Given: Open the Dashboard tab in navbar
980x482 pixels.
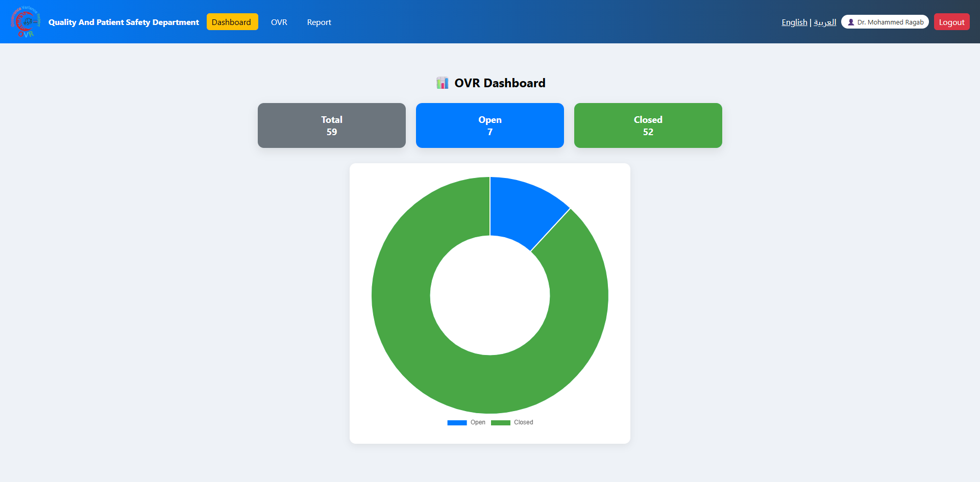Looking at the screenshot, I should pos(232,22).
